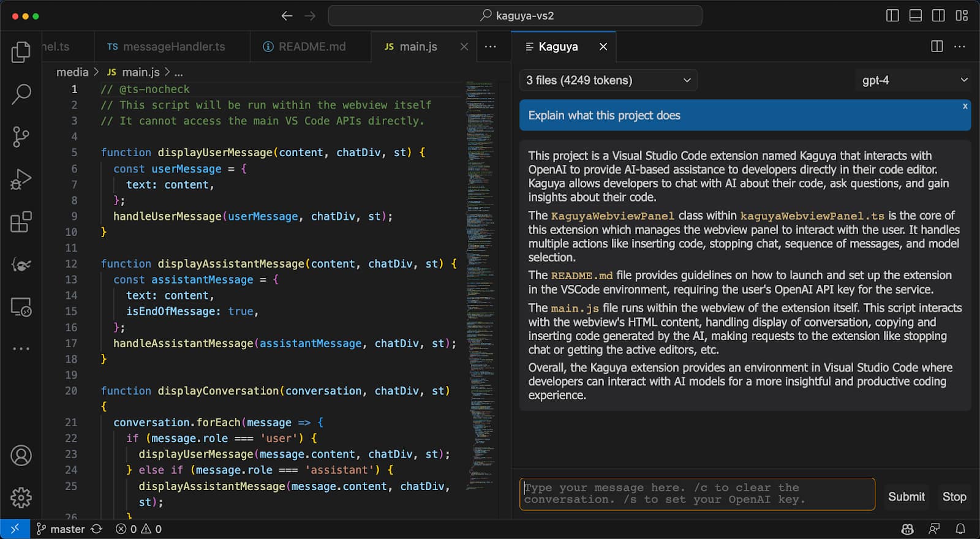Click the Submit button
The width and height of the screenshot is (980, 539).
tap(907, 497)
